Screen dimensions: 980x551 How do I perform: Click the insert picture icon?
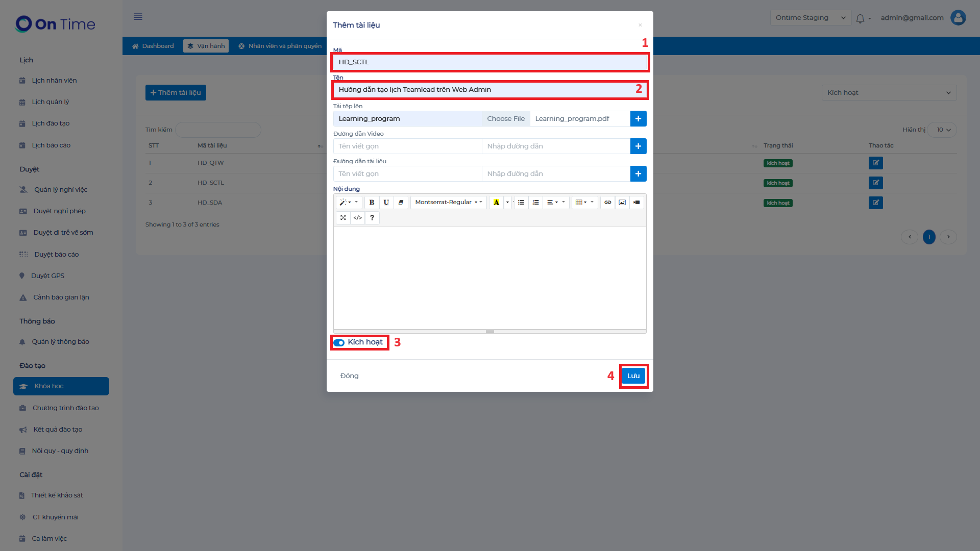[x=622, y=203]
